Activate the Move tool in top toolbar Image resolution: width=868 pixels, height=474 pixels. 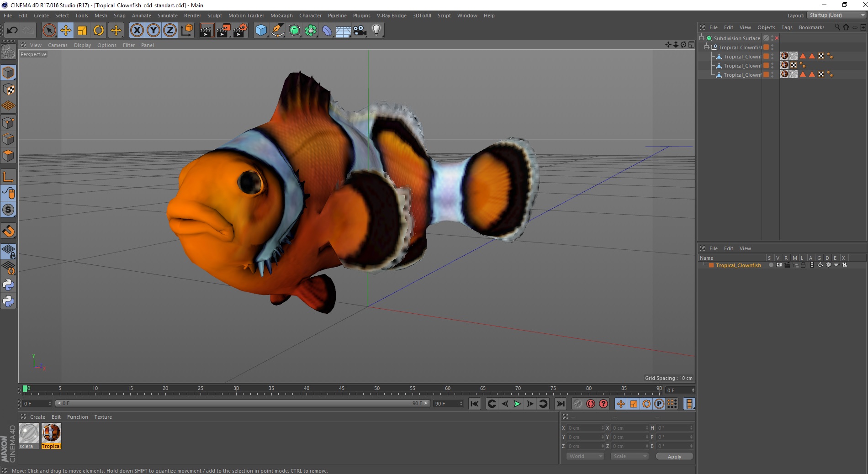[x=65, y=31]
